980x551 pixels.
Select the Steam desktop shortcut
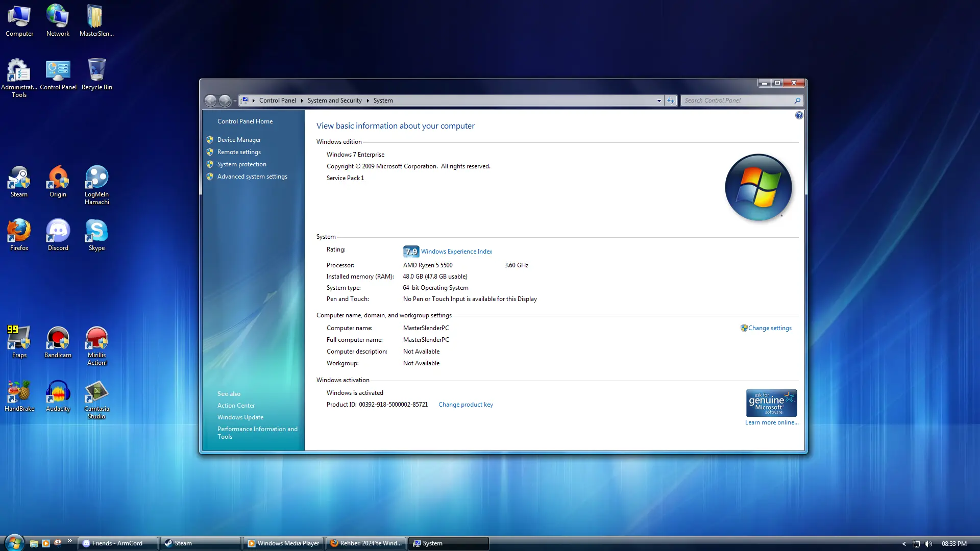click(x=19, y=182)
